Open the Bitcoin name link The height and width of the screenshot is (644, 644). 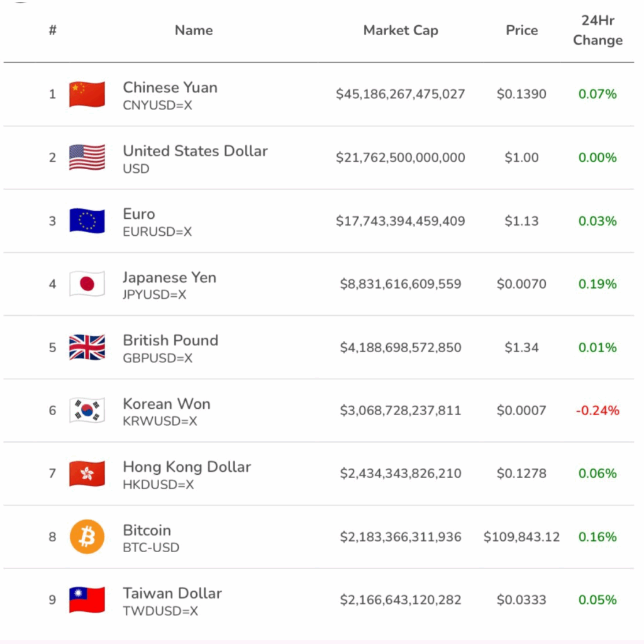(x=147, y=530)
